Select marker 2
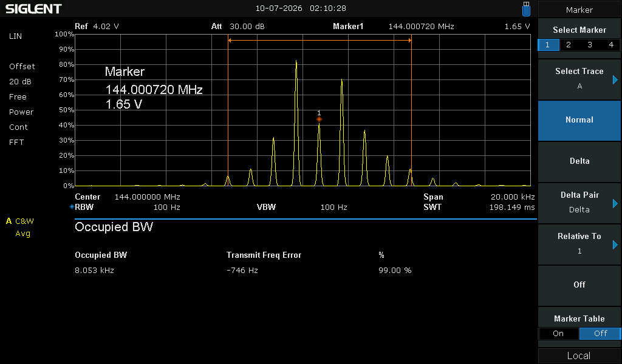 pyautogui.click(x=569, y=45)
